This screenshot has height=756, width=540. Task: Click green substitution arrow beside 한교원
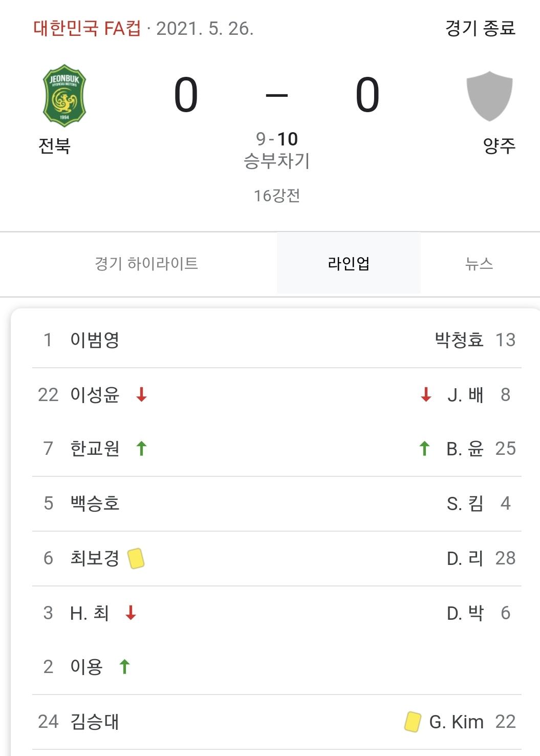(142, 448)
